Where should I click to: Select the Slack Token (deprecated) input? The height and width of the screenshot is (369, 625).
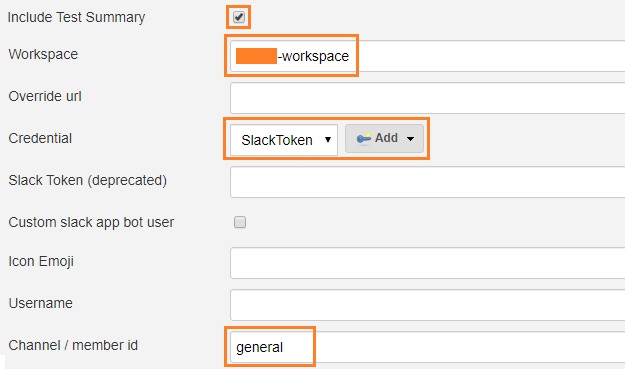[427, 182]
